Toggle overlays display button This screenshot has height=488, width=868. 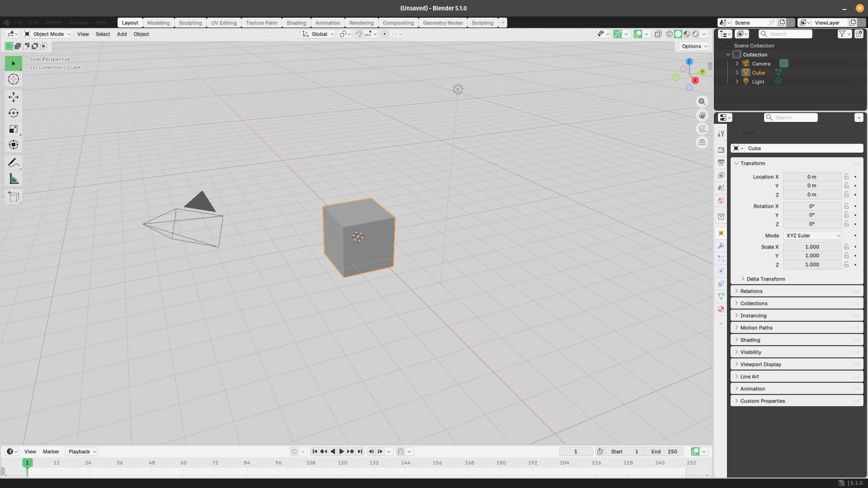point(638,34)
